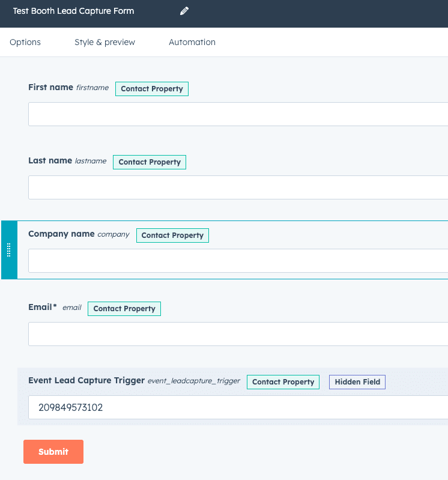The width and height of the screenshot is (448, 480).
Task: Select the Company name field label
Action: tap(61, 234)
